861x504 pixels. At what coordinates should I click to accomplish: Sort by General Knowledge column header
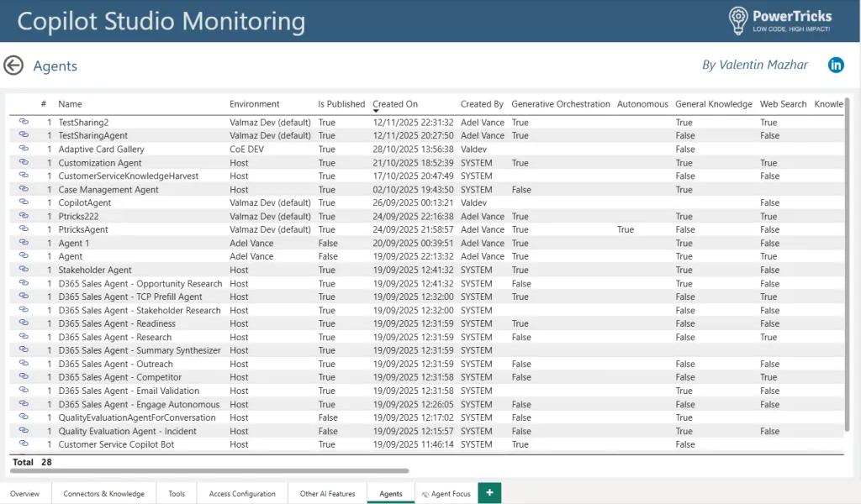[x=713, y=103]
